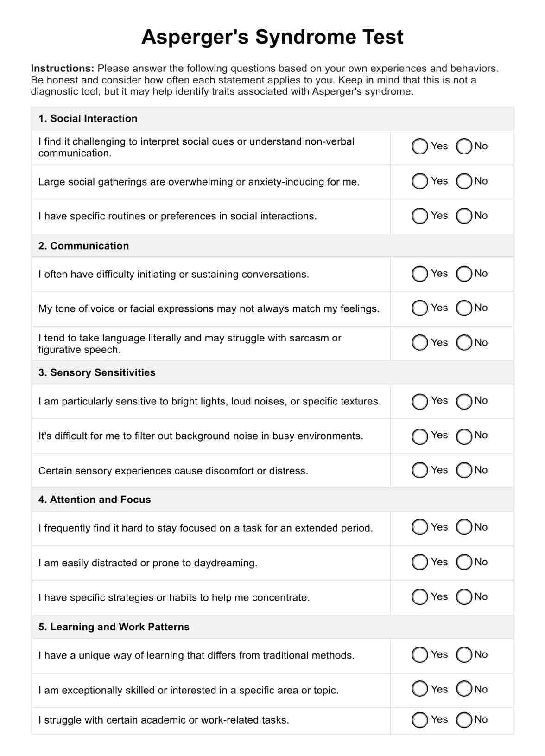The image size is (545, 756).
Task: Click the Social Interaction section header
Action: pyautogui.click(x=88, y=119)
